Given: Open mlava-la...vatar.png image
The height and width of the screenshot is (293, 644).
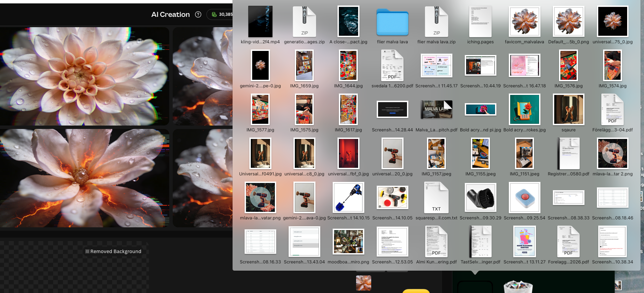Looking at the screenshot, I should (260, 197).
